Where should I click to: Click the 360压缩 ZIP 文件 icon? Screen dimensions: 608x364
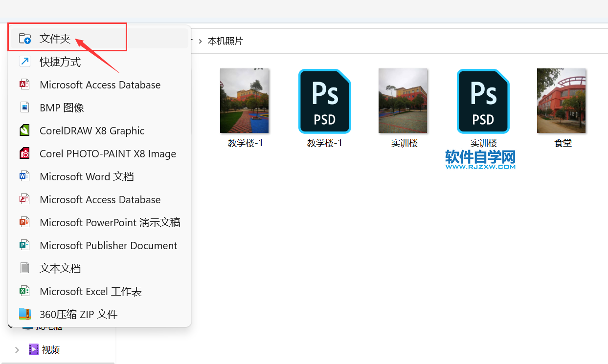(24, 314)
